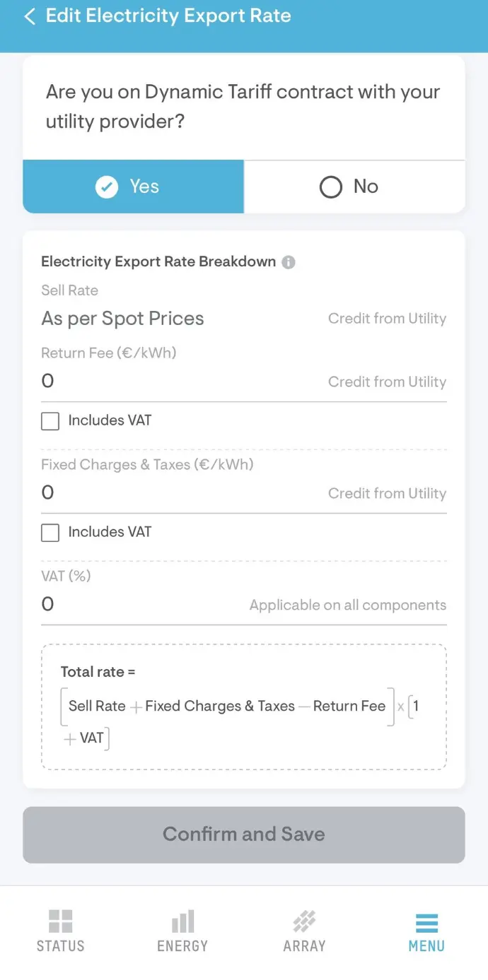
Task: Tap the info icon beside Export Rate Breakdown
Action: (289, 262)
